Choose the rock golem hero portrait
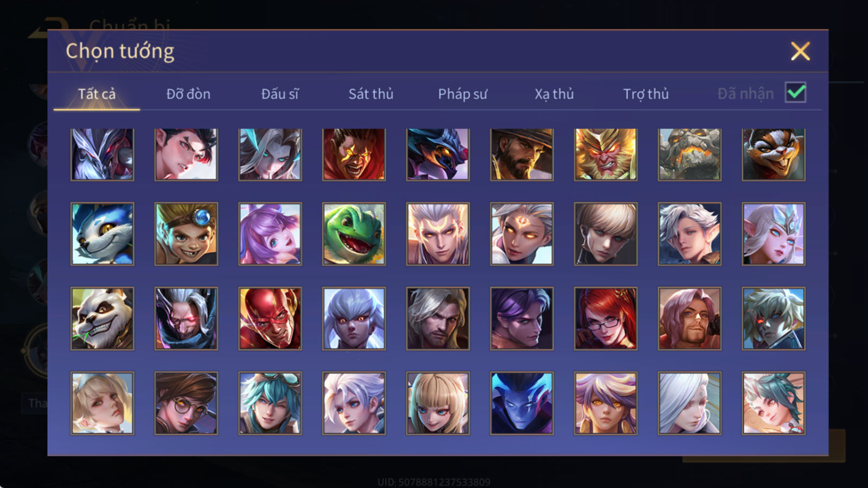 click(x=690, y=155)
